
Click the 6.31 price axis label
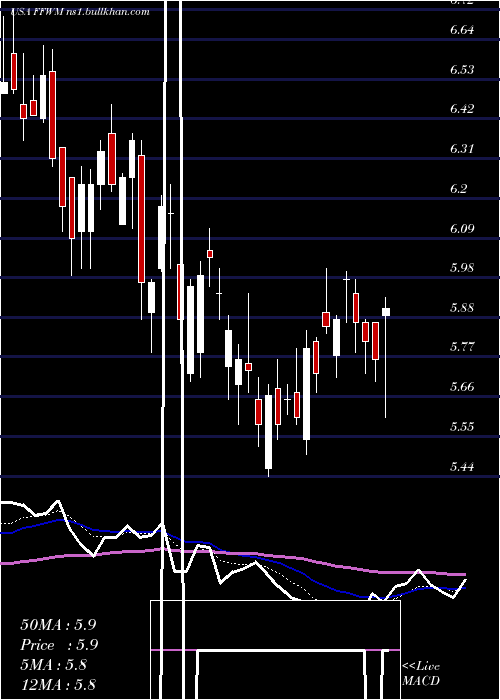tap(462, 149)
